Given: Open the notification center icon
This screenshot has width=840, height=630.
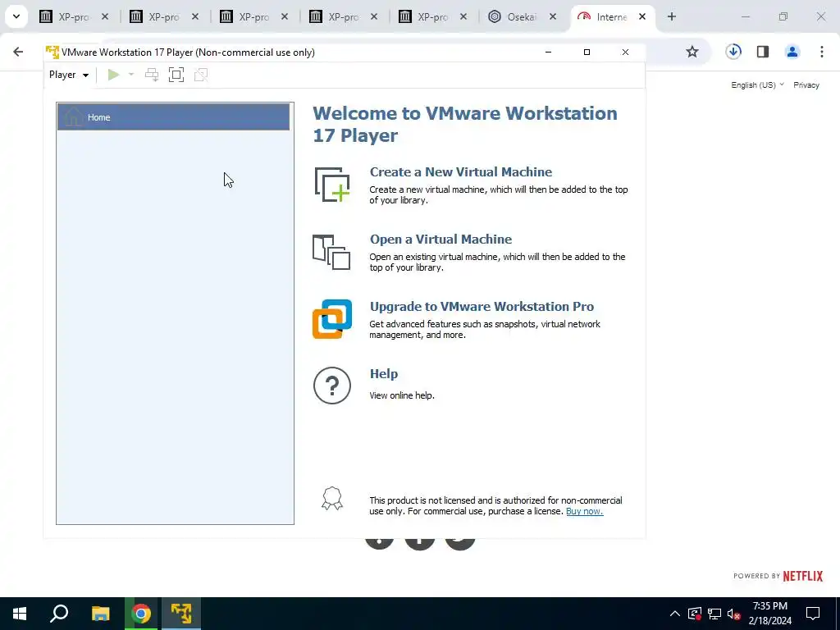Looking at the screenshot, I should click(x=813, y=614).
